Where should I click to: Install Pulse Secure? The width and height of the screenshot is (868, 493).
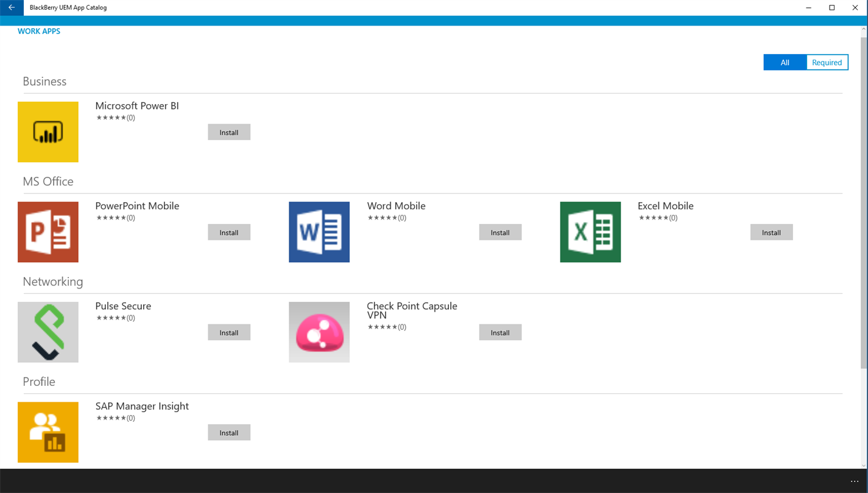pos(229,332)
